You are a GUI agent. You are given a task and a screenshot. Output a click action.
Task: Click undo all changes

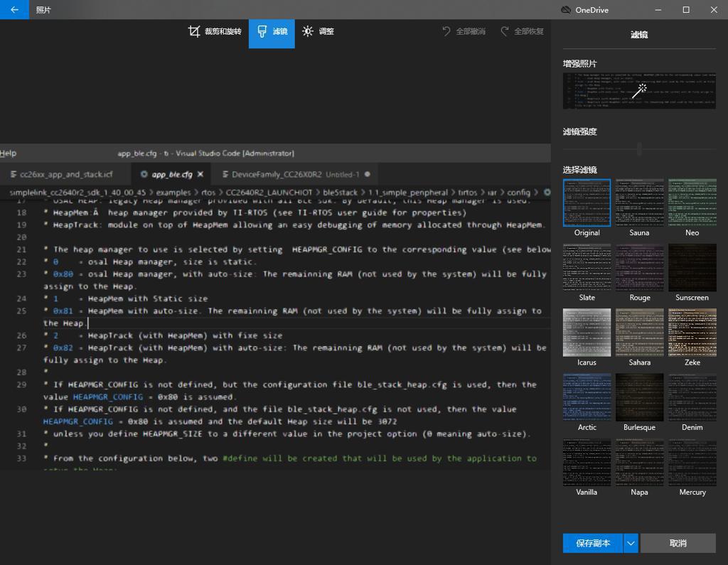(464, 31)
